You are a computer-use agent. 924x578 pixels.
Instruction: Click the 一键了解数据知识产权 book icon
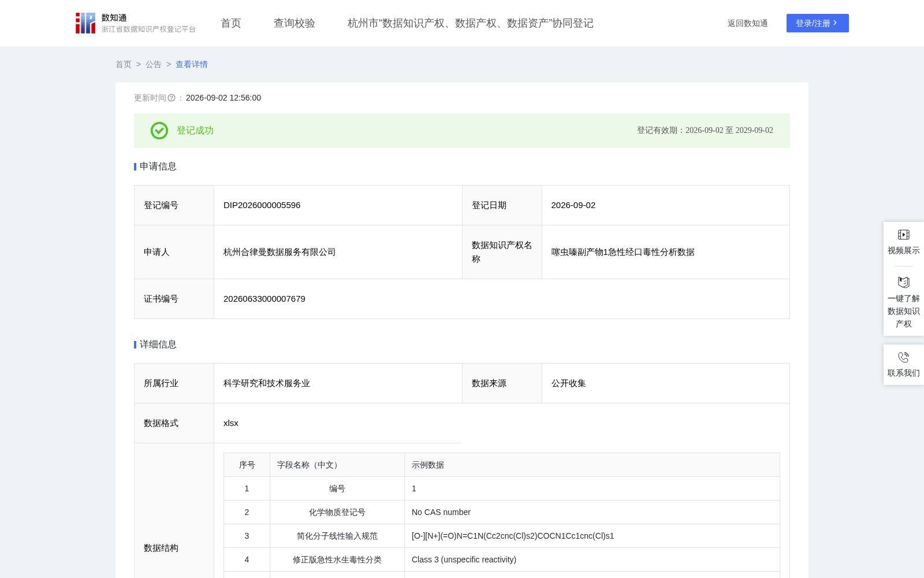click(904, 282)
